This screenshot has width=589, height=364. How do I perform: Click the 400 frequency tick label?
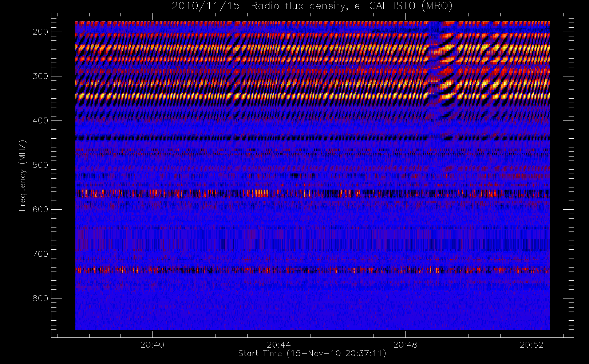[40, 120]
